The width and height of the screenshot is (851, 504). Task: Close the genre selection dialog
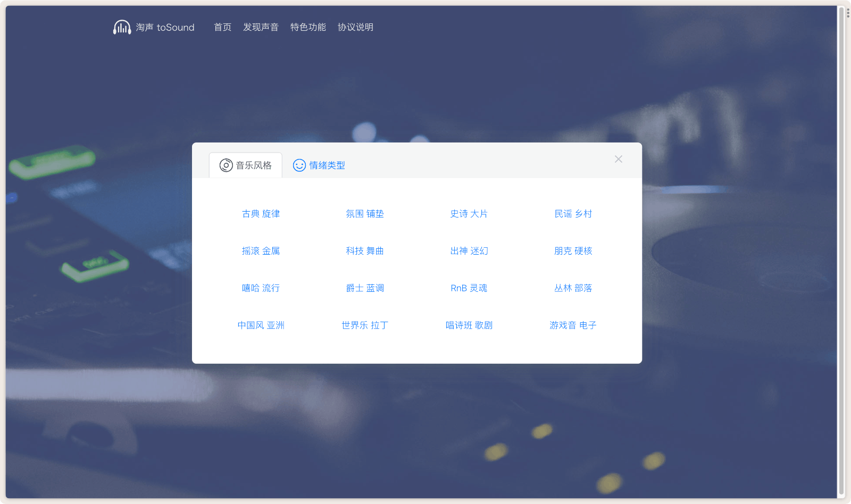coord(618,159)
